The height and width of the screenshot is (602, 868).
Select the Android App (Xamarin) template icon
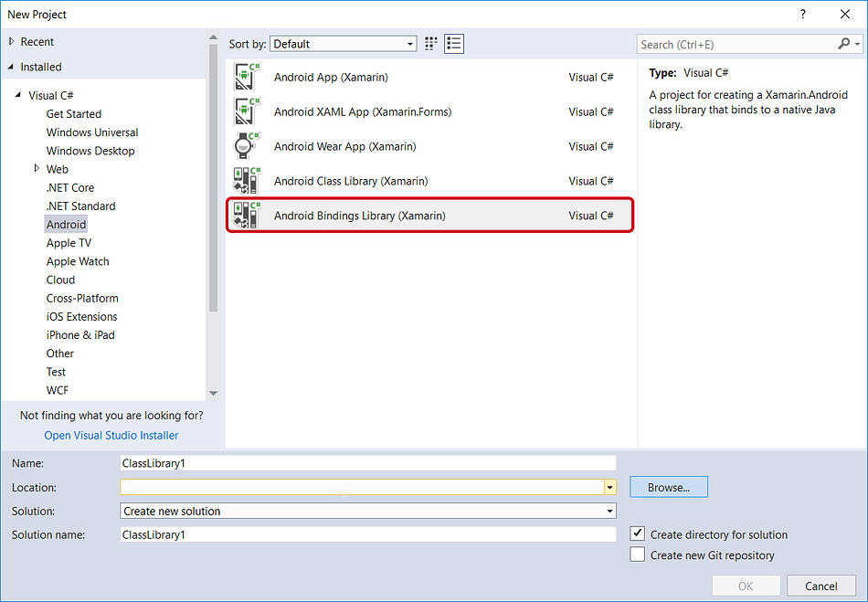(x=247, y=77)
